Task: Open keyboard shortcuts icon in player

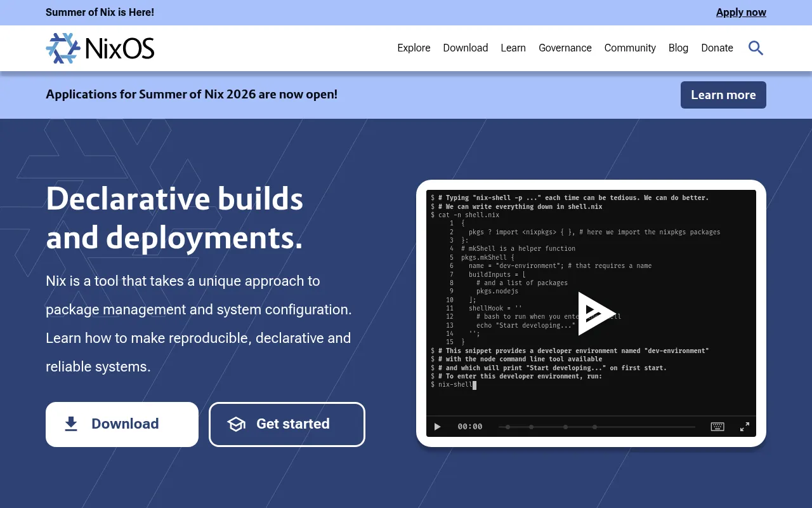Action: (x=717, y=427)
